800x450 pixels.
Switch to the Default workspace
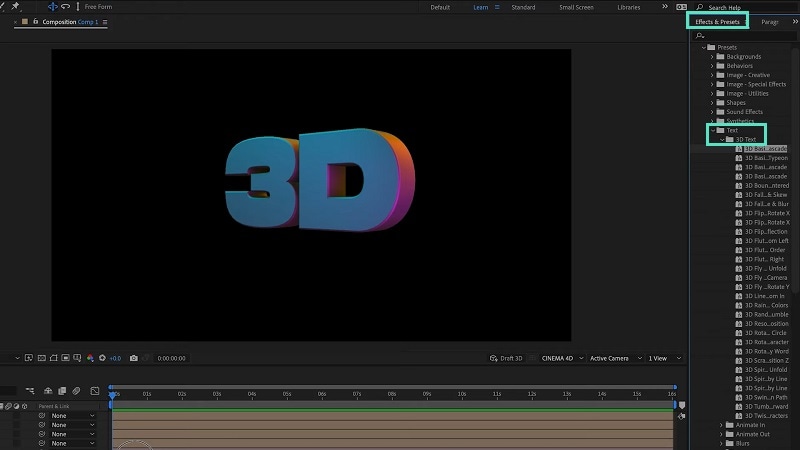point(440,7)
